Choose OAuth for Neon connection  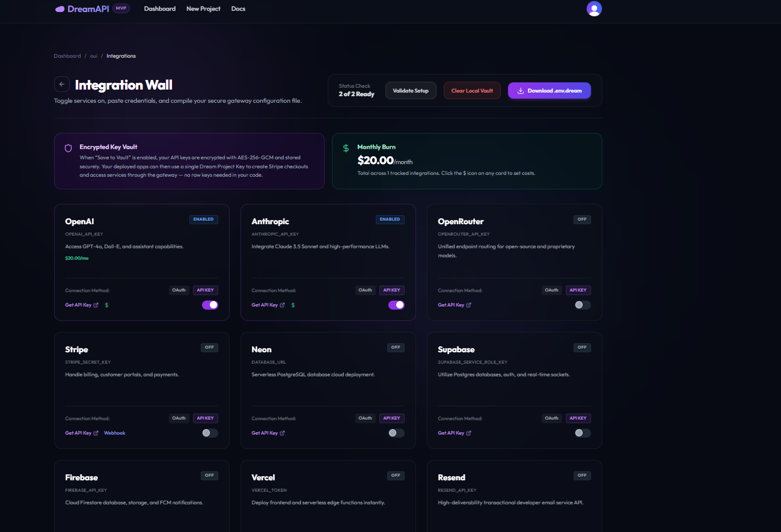[x=366, y=418]
